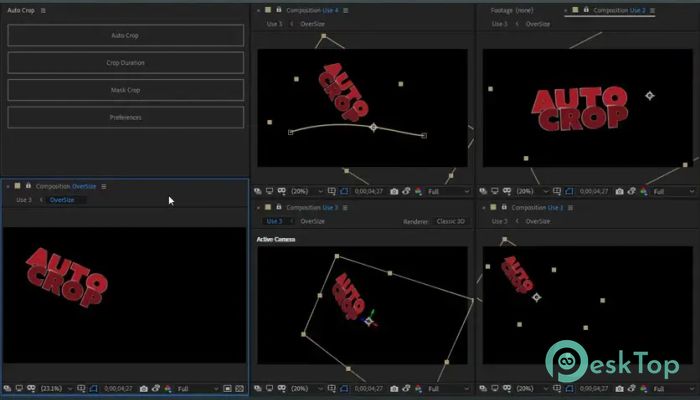Open the Full resolution dropdown in the Use 4 viewer

click(448, 191)
